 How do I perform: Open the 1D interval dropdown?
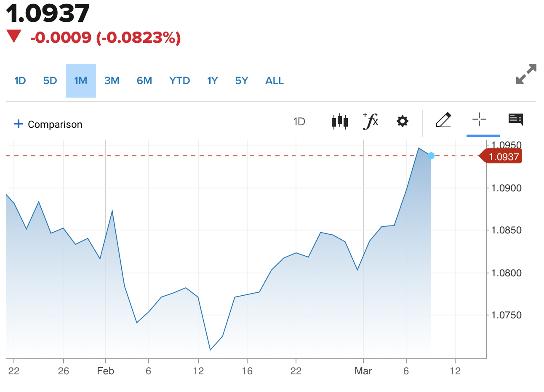pyautogui.click(x=299, y=122)
